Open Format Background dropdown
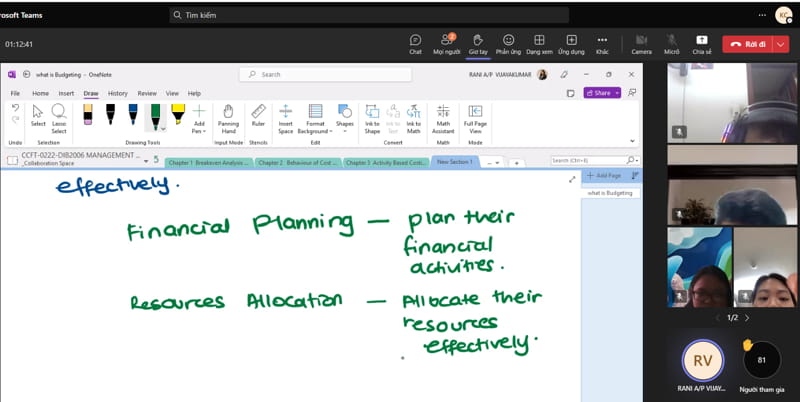Screen dimensions: 800x402 pyautogui.click(x=315, y=118)
